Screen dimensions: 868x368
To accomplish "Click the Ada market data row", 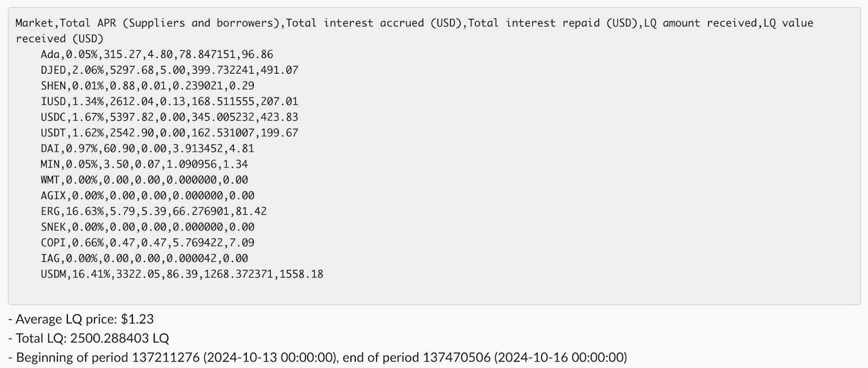I will [x=157, y=54].
